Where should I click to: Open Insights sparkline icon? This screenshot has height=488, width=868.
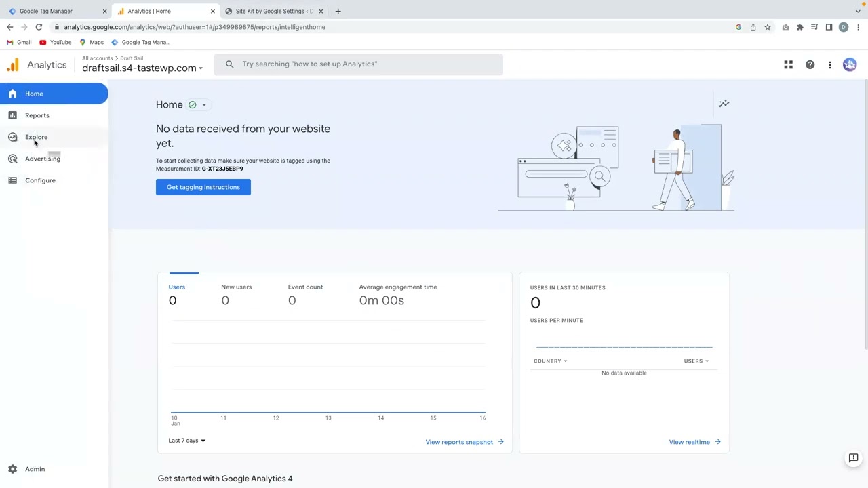pyautogui.click(x=724, y=104)
